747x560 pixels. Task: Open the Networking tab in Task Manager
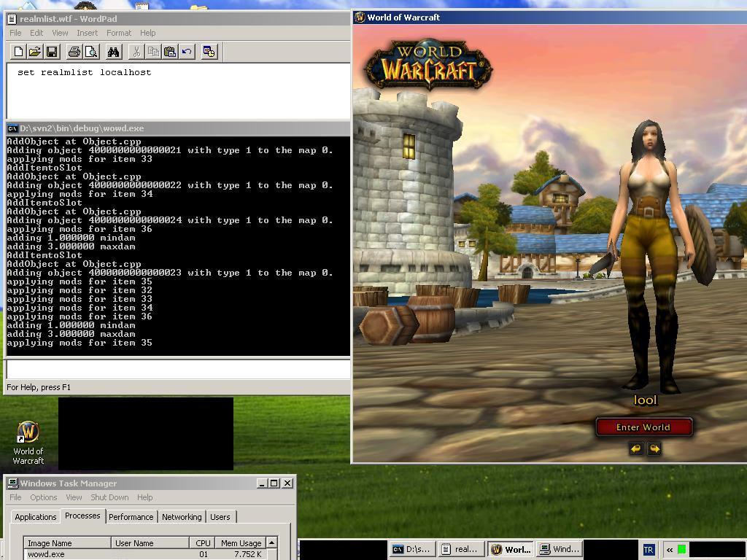point(182,517)
